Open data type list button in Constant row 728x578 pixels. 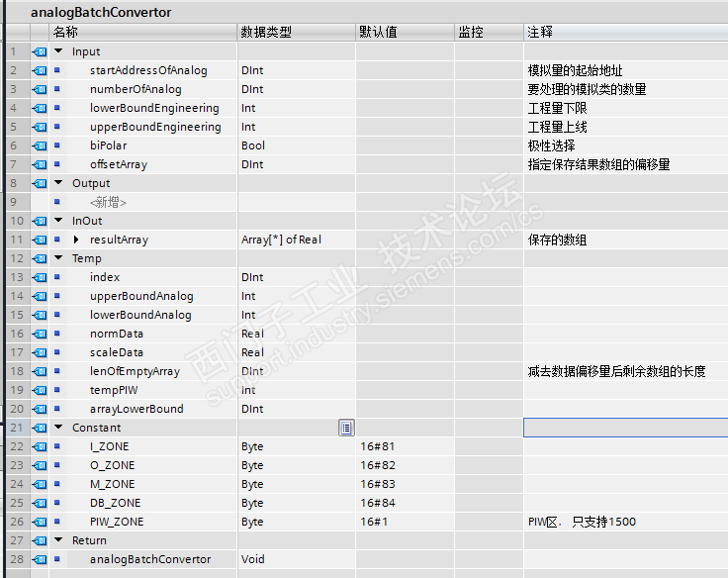(346, 428)
